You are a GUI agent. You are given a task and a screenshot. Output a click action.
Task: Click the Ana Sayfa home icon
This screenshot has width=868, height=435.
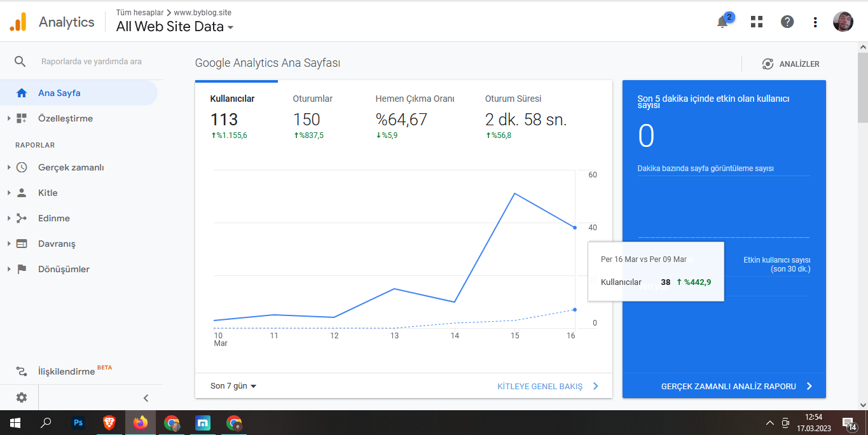tap(22, 93)
